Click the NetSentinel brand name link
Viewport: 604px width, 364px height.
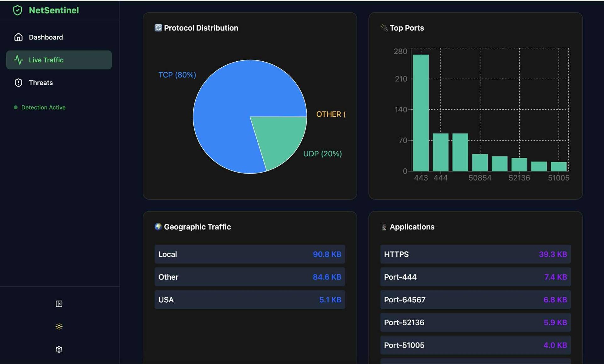tap(54, 10)
